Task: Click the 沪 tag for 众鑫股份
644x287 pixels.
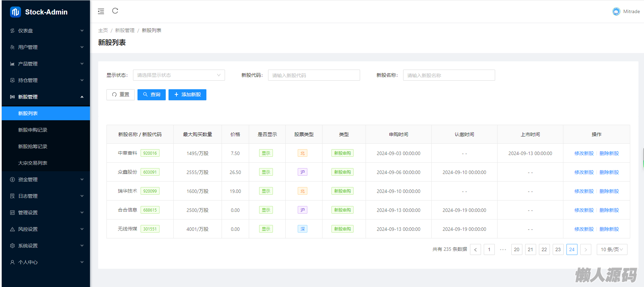Action: point(302,172)
